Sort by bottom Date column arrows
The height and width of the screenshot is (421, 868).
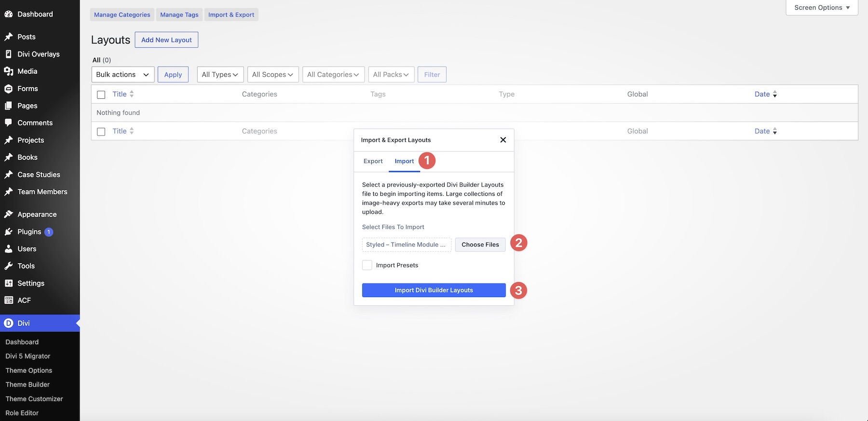775,131
